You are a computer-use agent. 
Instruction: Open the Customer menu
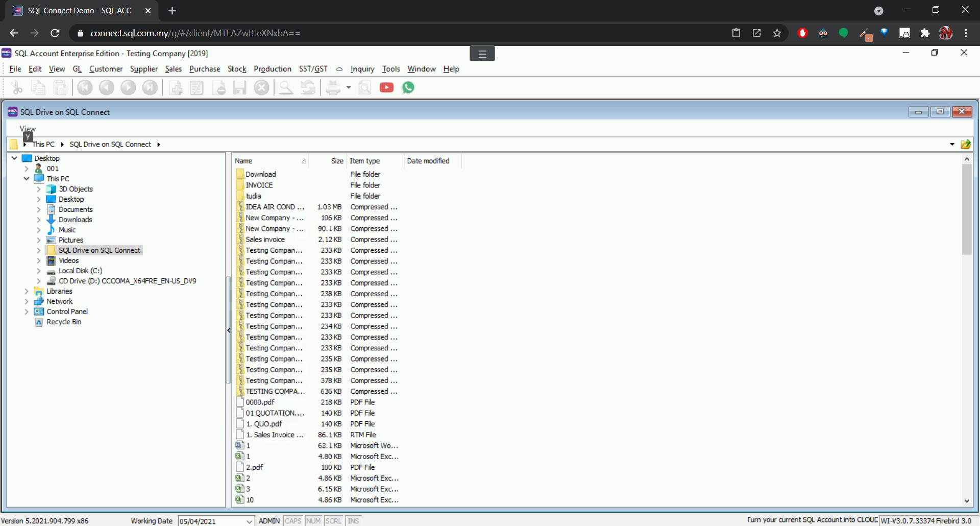[x=106, y=69]
